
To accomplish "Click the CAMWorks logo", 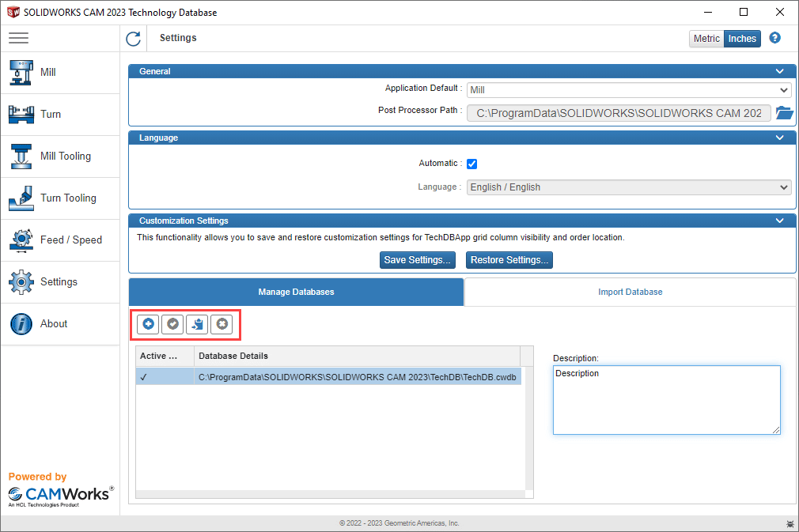I will 61,496.
